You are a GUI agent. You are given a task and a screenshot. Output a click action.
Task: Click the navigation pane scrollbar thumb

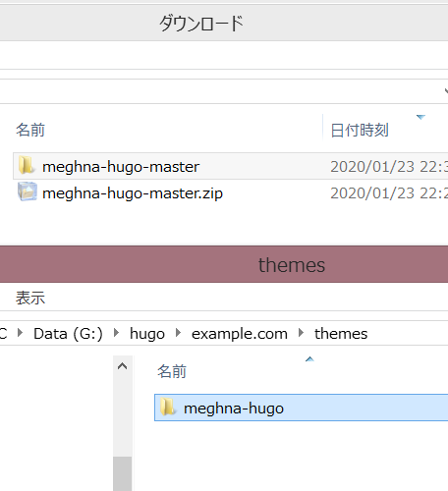click(123, 473)
